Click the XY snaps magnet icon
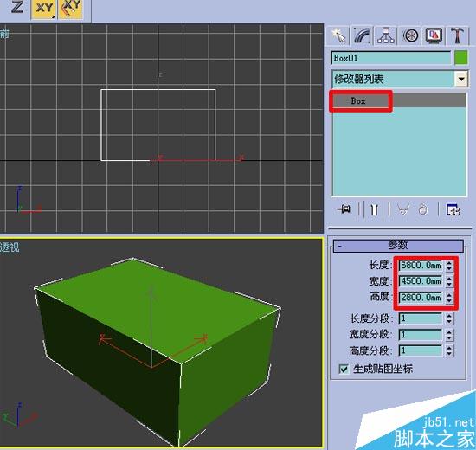 [71, 9]
